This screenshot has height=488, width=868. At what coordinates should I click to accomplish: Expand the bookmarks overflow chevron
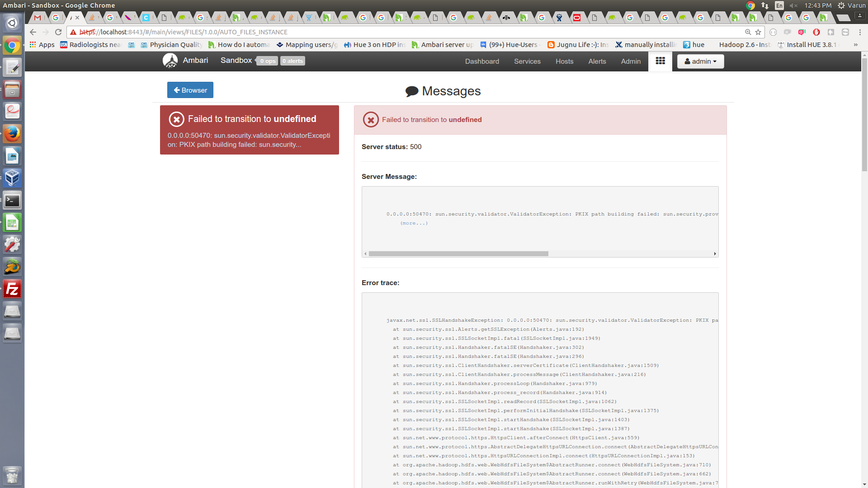click(856, 45)
